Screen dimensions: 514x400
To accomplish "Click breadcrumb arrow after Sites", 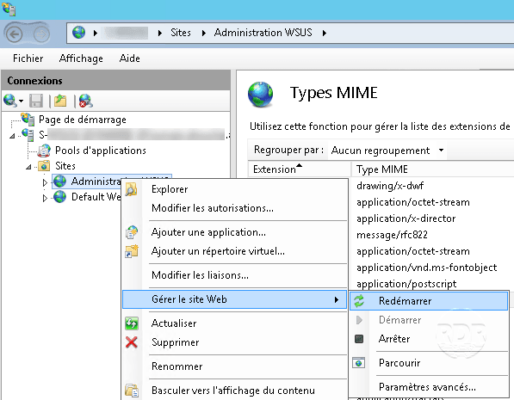I will [204, 33].
